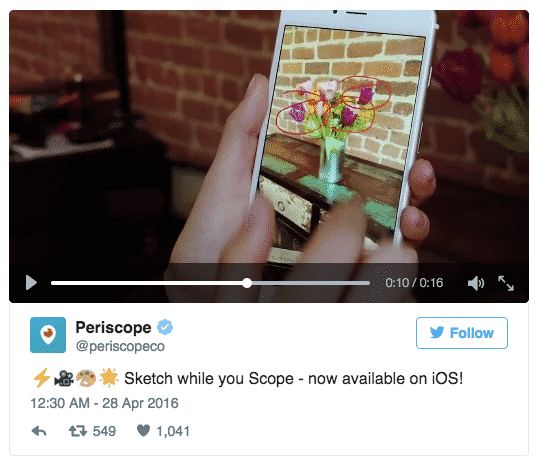Click the video time display 0:10 / 0:16
538x464 pixels.
point(414,283)
